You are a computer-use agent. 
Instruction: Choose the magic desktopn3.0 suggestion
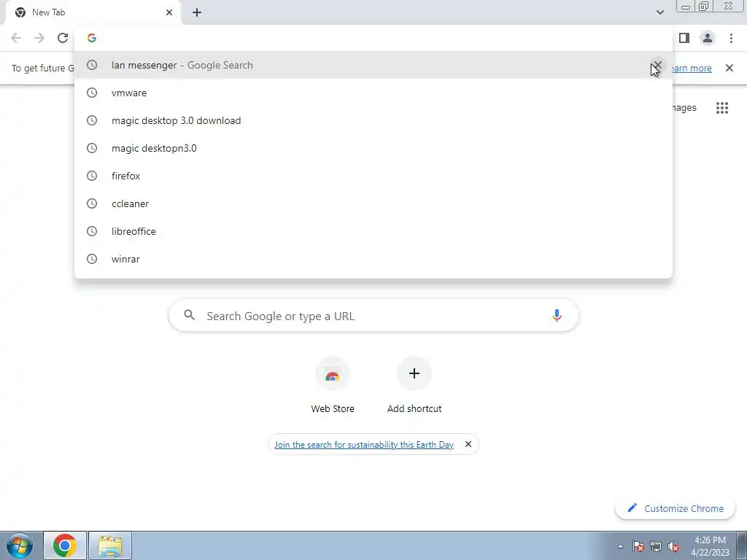coord(373,148)
